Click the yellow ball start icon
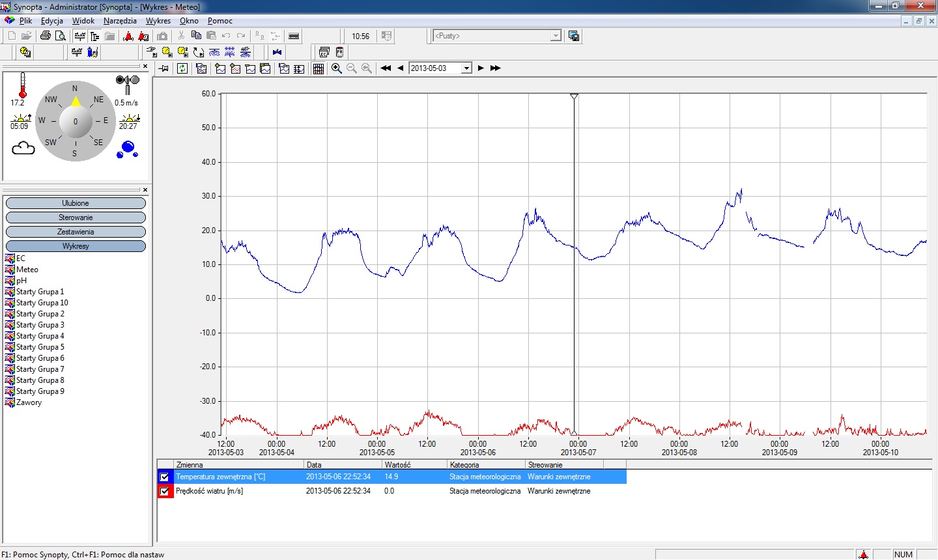This screenshot has width=938, height=560. click(x=166, y=52)
